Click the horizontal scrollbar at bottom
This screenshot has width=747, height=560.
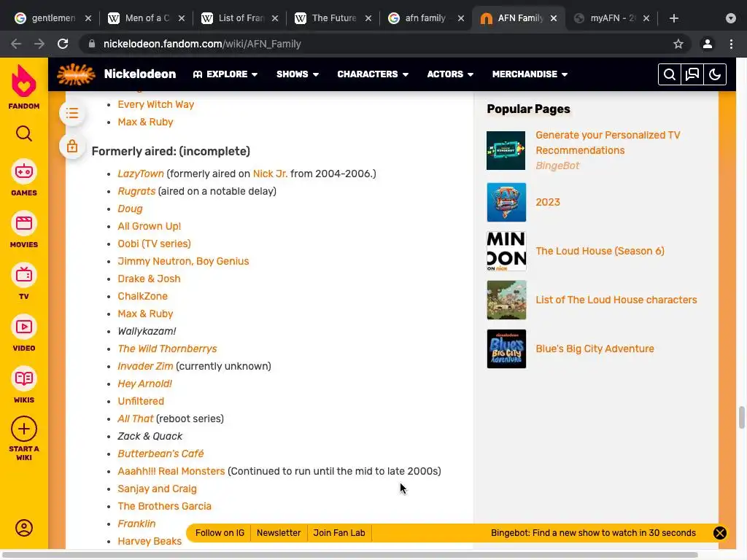coord(350,555)
